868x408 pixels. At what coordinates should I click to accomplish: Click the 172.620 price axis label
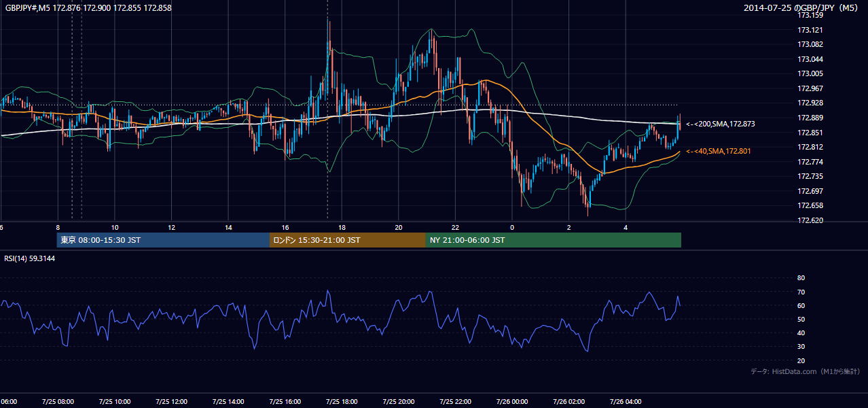click(810, 220)
